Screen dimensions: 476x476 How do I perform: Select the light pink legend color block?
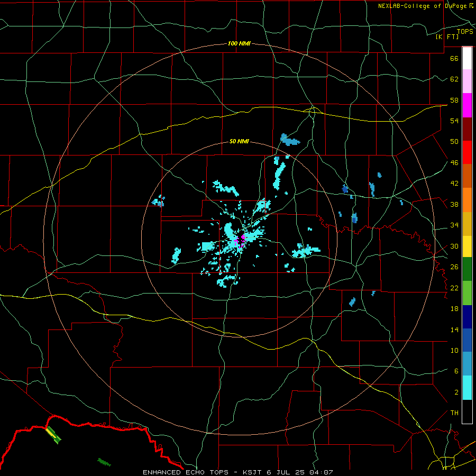[x=467, y=81]
